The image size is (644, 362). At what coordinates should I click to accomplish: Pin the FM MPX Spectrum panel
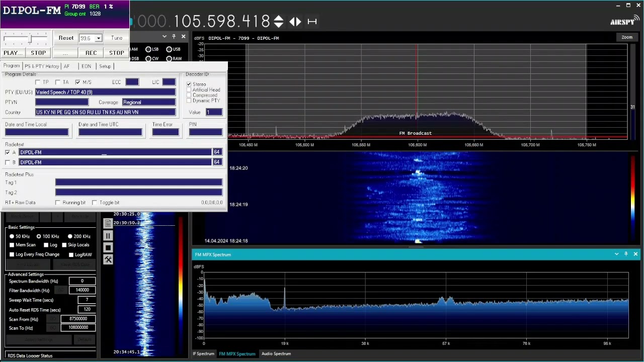point(626,254)
